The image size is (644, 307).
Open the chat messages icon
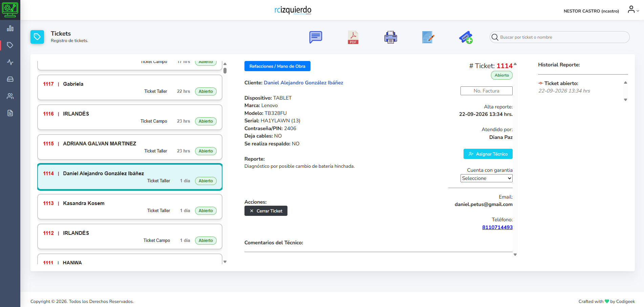point(316,37)
